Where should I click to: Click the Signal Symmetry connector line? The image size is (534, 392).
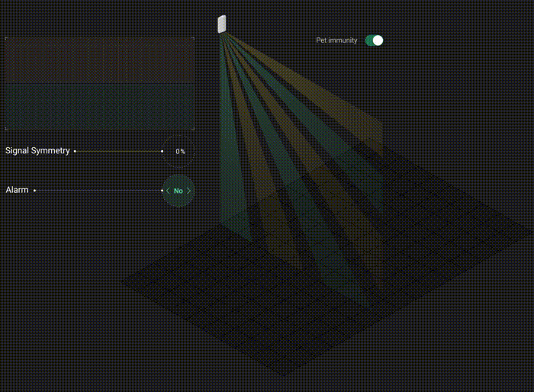click(x=118, y=151)
